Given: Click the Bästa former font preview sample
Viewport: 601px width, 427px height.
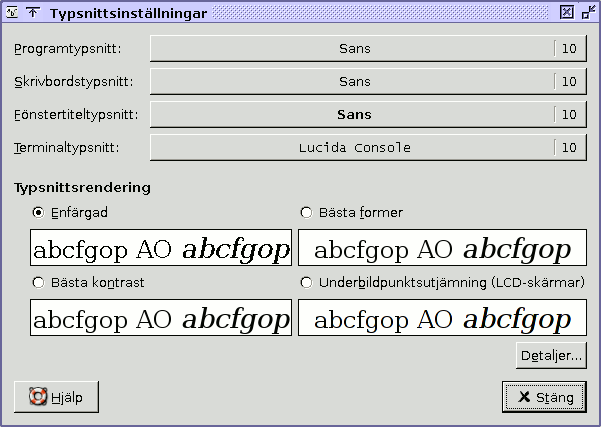Looking at the screenshot, I should point(442,248).
